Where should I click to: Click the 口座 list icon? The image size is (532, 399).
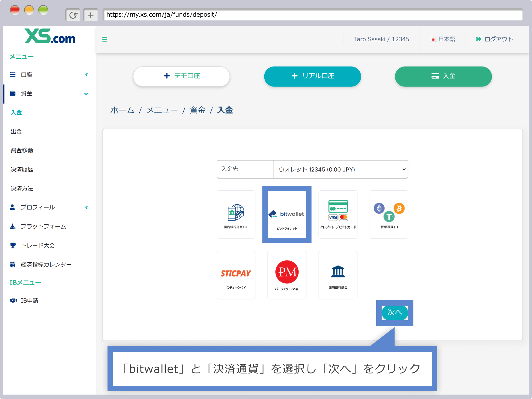coord(12,75)
